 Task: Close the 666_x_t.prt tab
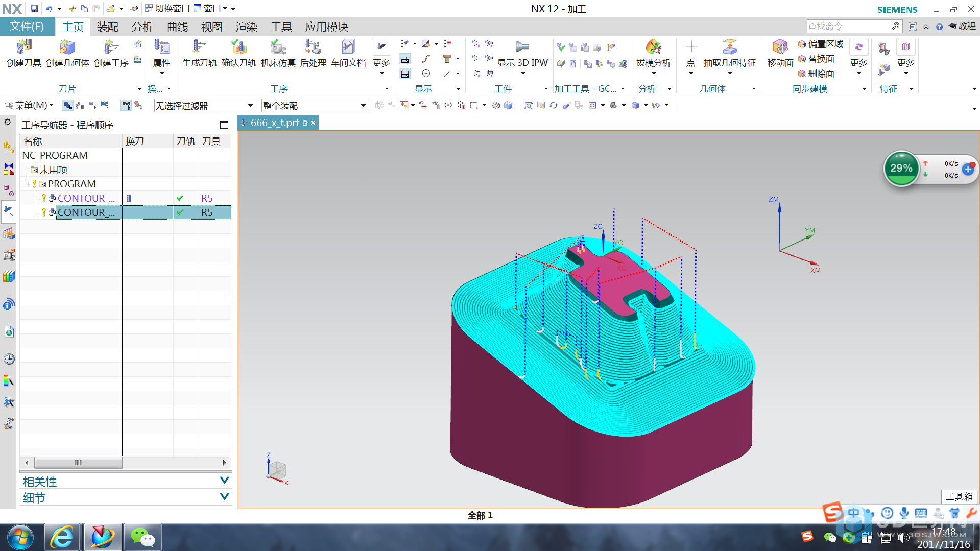[313, 123]
